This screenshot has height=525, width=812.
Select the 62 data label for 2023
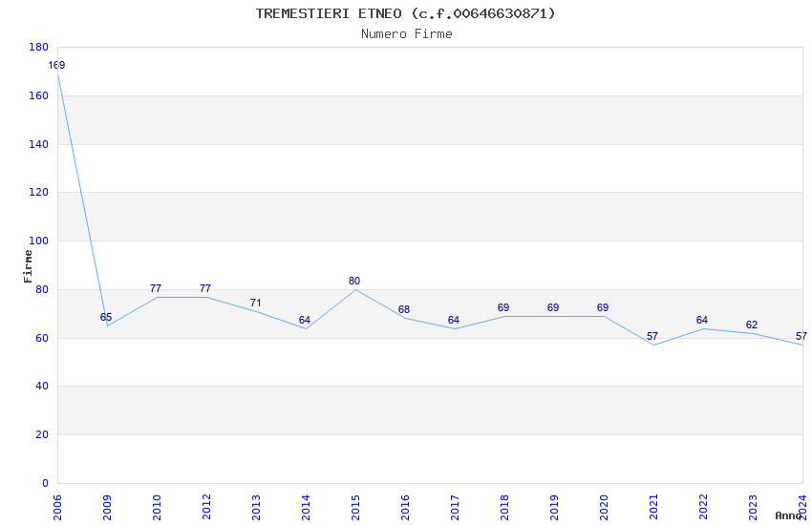coord(752,325)
